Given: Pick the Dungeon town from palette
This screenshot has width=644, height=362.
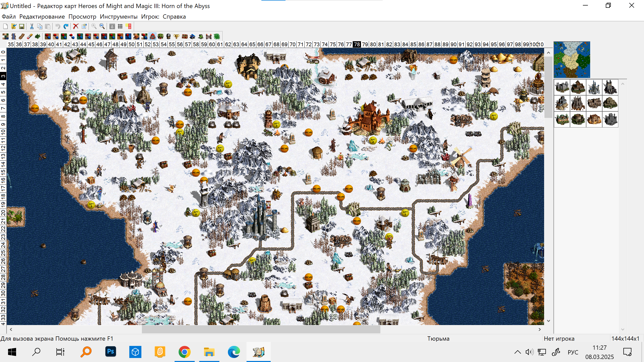Looking at the screenshot, I should [x=578, y=103].
